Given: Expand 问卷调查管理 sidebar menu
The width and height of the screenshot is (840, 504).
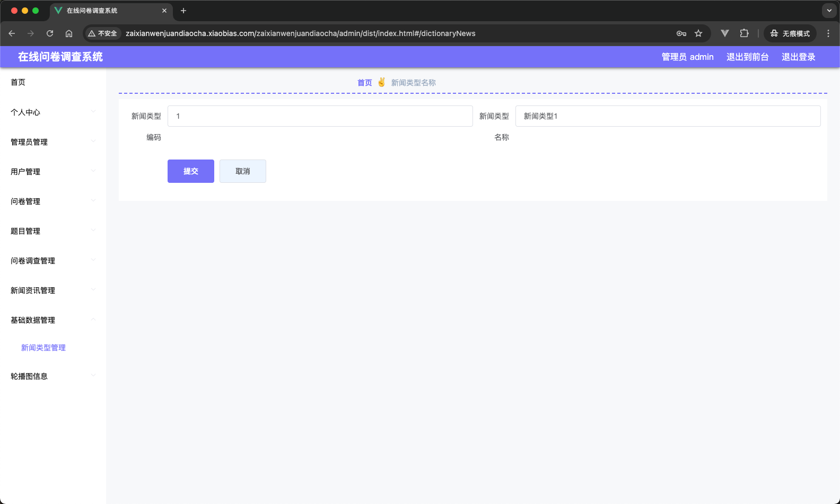Looking at the screenshot, I should [x=53, y=260].
